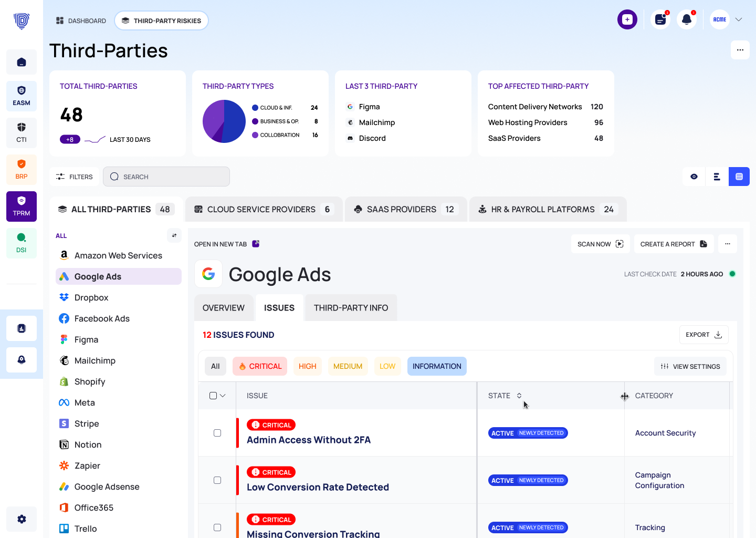756x538 pixels.
Task: Click Create a Report button
Action: [674, 244]
